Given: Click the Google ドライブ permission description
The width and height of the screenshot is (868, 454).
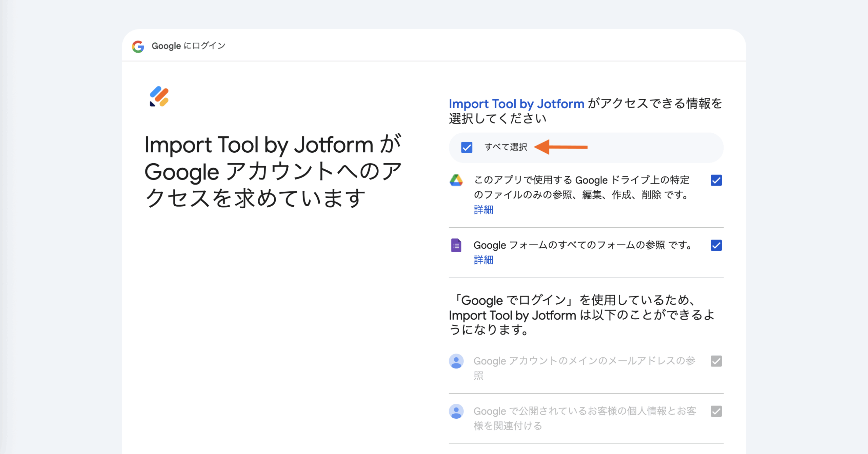Looking at the screenshot, I should pos(582,187).
